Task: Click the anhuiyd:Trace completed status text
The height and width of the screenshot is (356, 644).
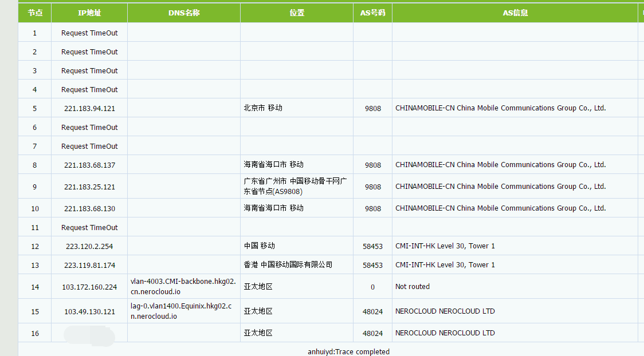Action: coord(348,351)
